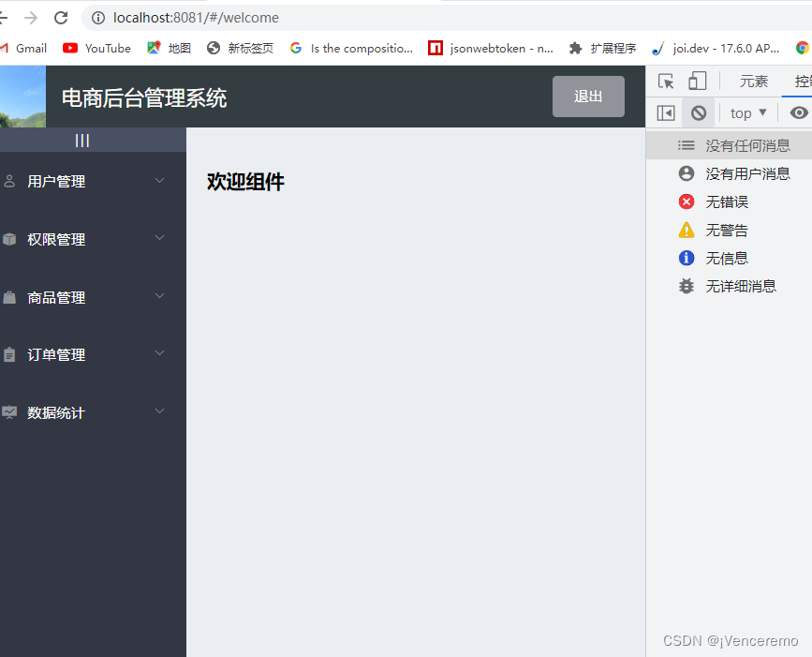812x657 pixels.
Task: Expand the 商品管理 menu chevron
Action: [x=159, y=297]
